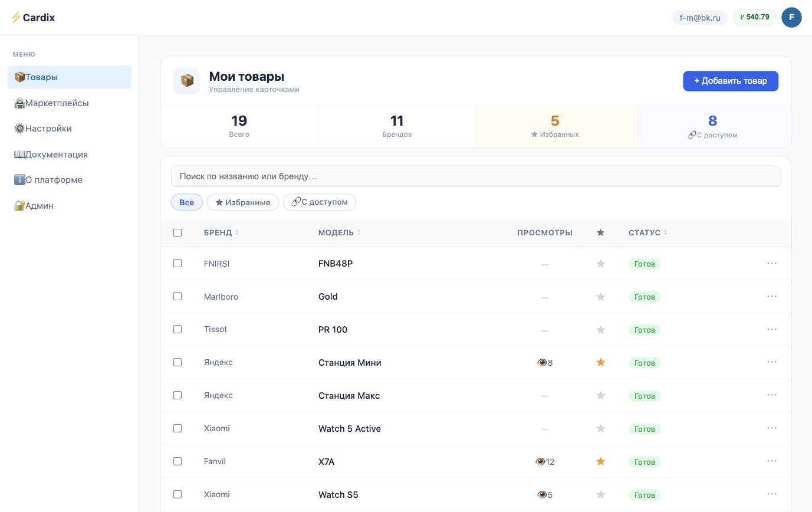
Task: Toggle the select-all header checkbox
Action: [177, 232]
